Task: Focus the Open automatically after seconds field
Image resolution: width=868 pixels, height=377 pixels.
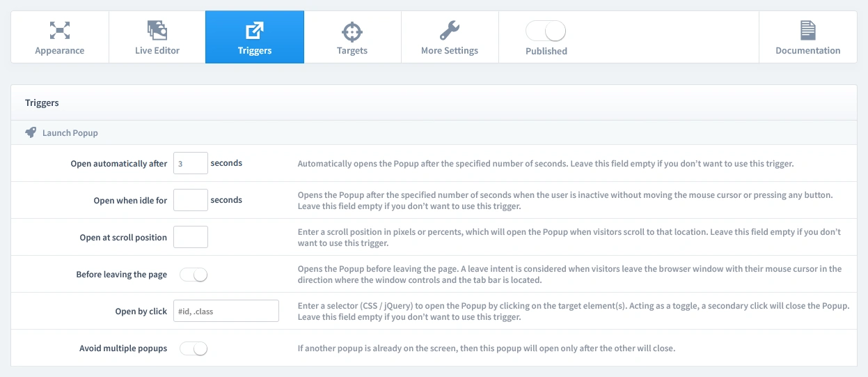Action: click(191, 163)
